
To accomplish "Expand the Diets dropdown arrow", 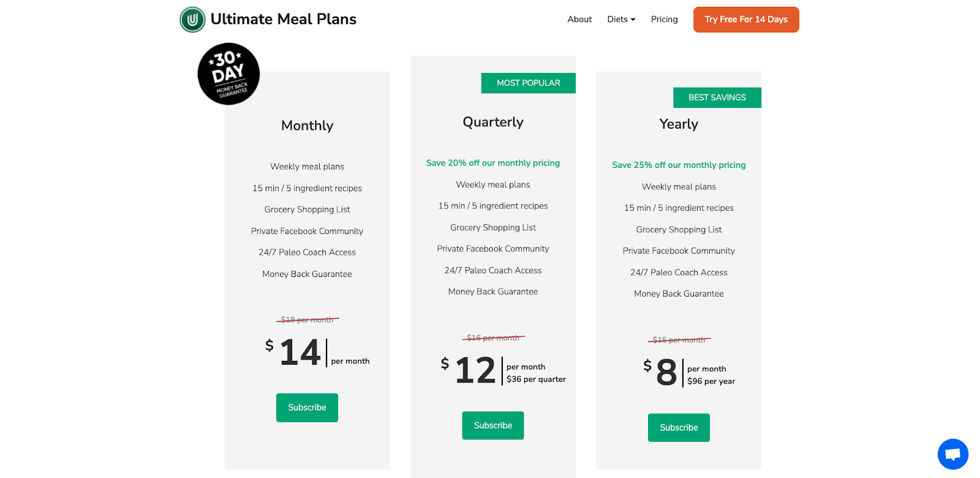I will (633, 20).
